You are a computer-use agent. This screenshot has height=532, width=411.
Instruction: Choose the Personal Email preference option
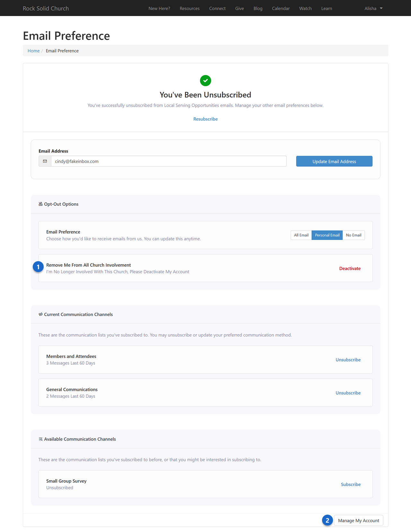pos(327,235)
